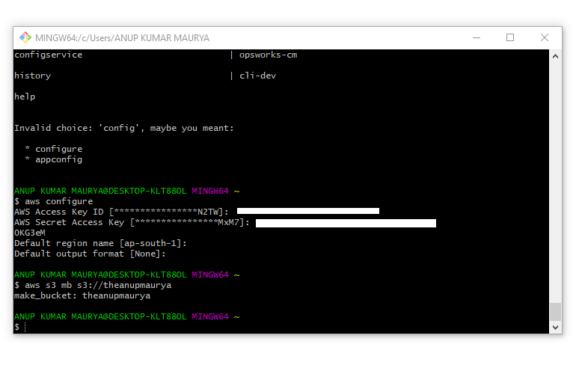Minimize the MINGW64 terminal window

coord(476,37)
